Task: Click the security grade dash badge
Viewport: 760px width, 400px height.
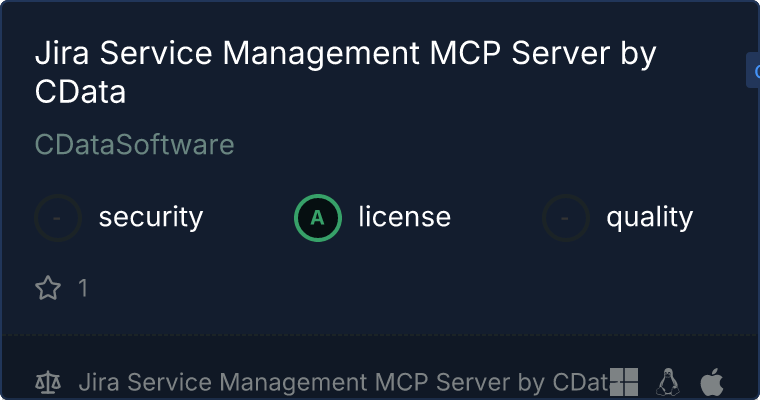Action: coord(58,218)
